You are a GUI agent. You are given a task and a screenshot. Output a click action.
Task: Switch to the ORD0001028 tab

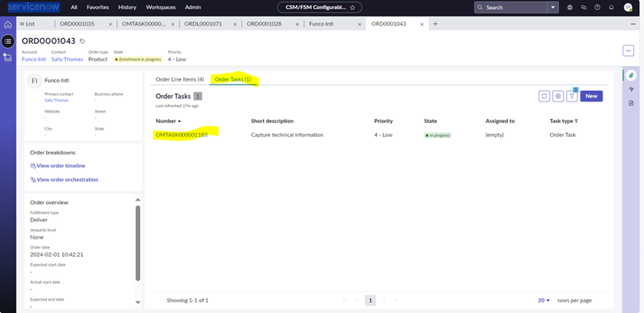pyautogui.click(x=264, y=24)
